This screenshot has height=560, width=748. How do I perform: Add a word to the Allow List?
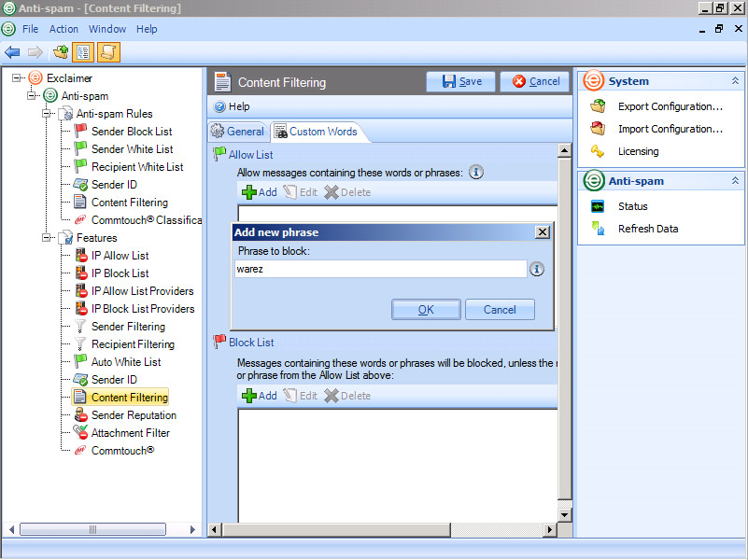pos(259,192)
